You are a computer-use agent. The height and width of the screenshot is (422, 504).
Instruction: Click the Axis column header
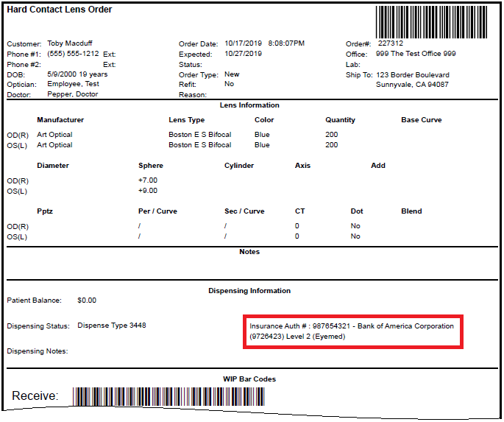302,165
